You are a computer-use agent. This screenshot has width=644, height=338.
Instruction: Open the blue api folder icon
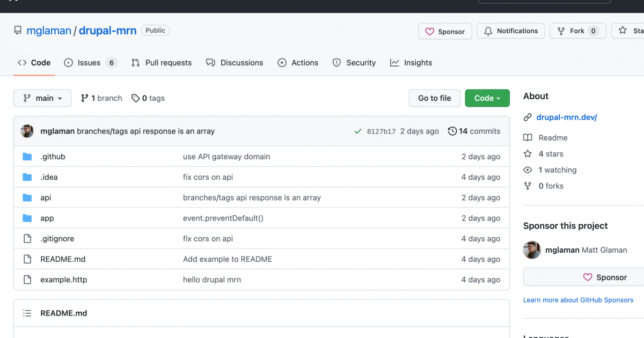27,197
